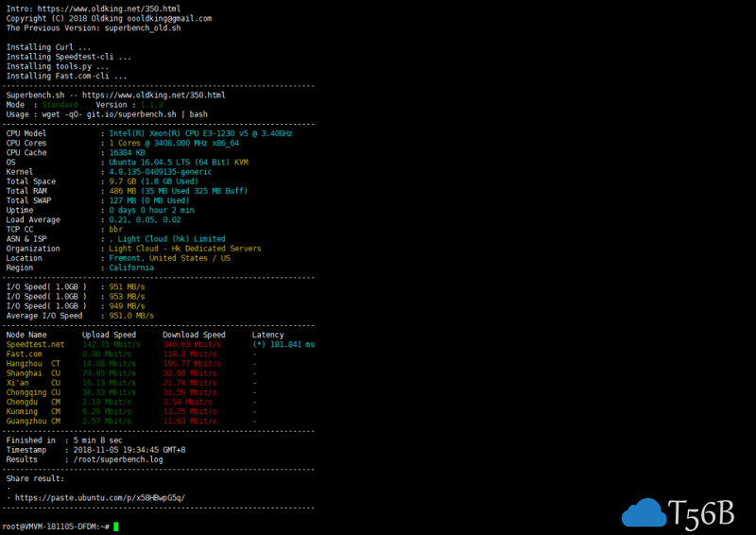Select the TCP CC value bbr
This screenshot has height=535, width=756.
coord(115,229)
